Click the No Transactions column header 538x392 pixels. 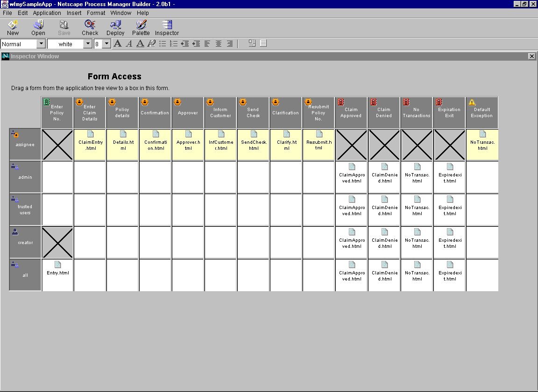pyautogui.click(x=417, y=112)
